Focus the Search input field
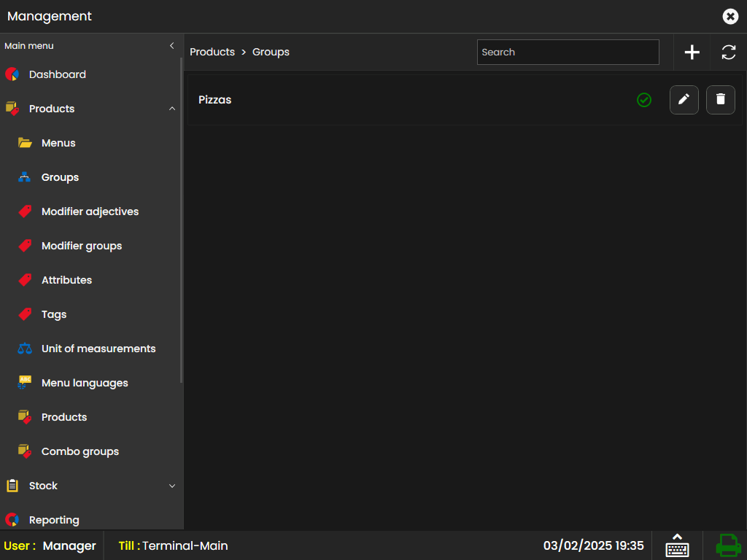This screenshot has height=560, width=747. (568, 52)
